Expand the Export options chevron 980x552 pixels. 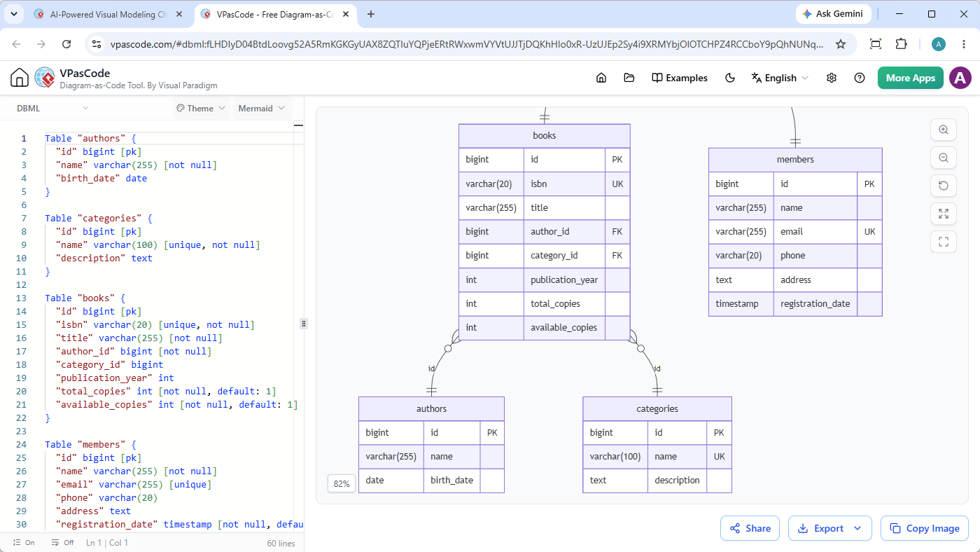point(858,528)
